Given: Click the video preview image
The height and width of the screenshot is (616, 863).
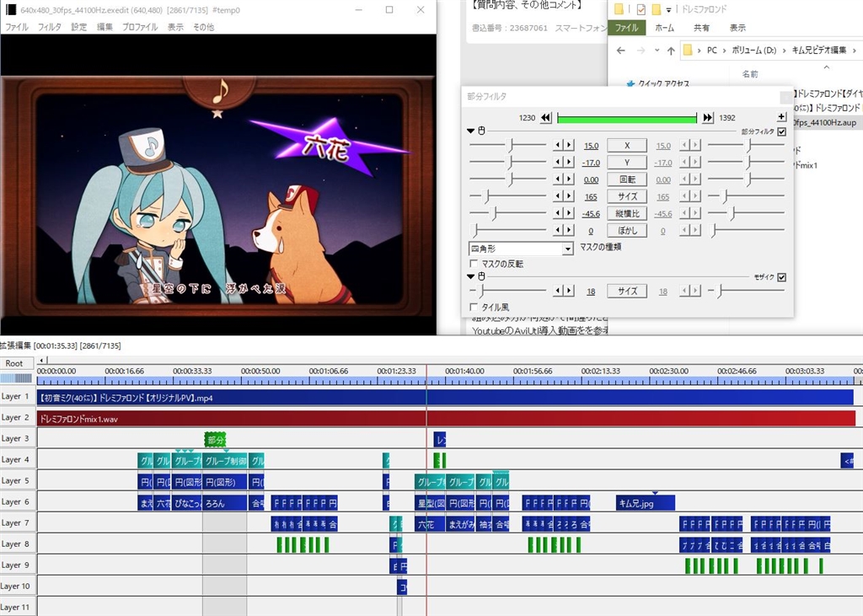Looking at the screenshot, I should [x=218, y=185].
